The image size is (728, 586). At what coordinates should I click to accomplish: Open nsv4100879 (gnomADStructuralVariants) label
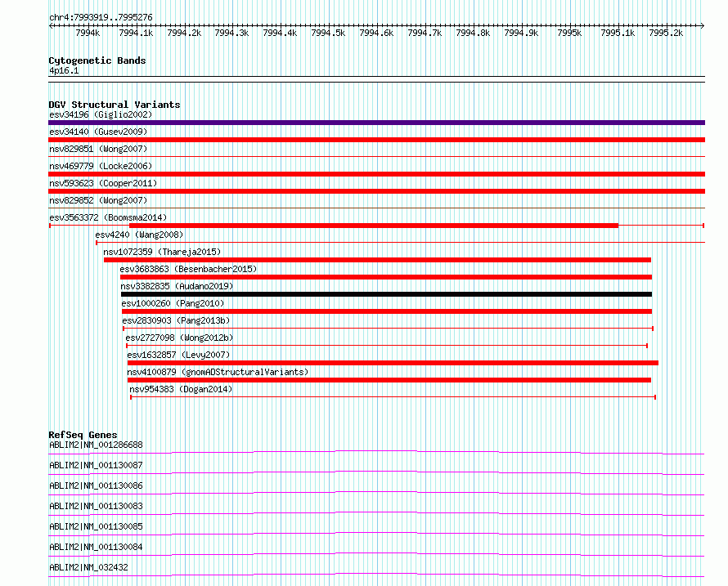point(218,372)
